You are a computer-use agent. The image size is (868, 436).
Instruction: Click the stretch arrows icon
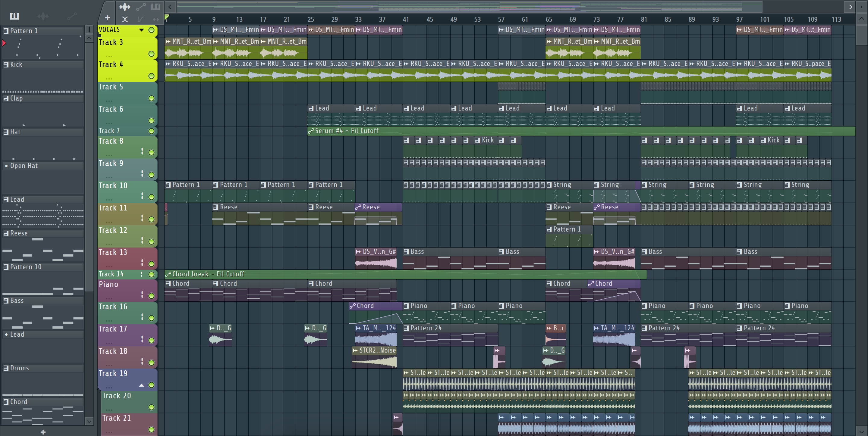(156, 19)
